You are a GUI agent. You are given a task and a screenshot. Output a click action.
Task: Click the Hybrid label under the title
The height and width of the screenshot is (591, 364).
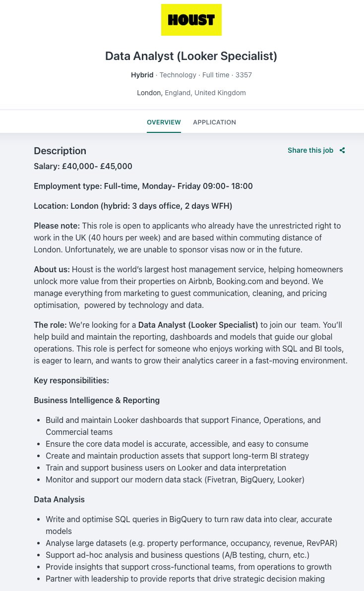point(142,75)
